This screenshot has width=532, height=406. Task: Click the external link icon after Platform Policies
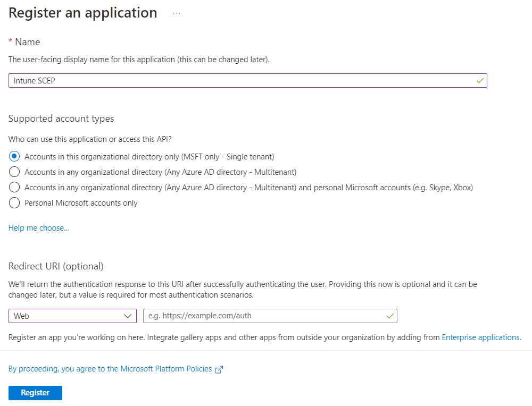click(219, 369)
